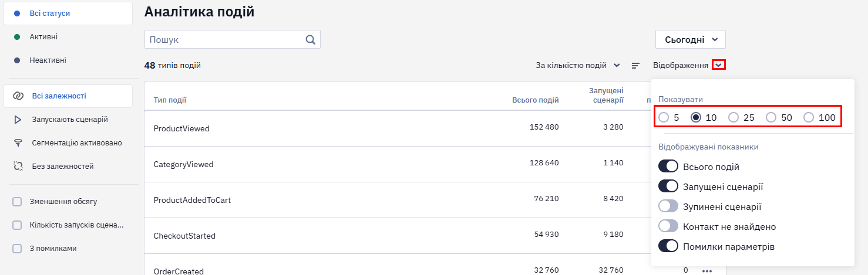Click the search magnifier icon
The height and width of the screenshot is (275, 868).
pyautogui.click(x=310, y=40)
